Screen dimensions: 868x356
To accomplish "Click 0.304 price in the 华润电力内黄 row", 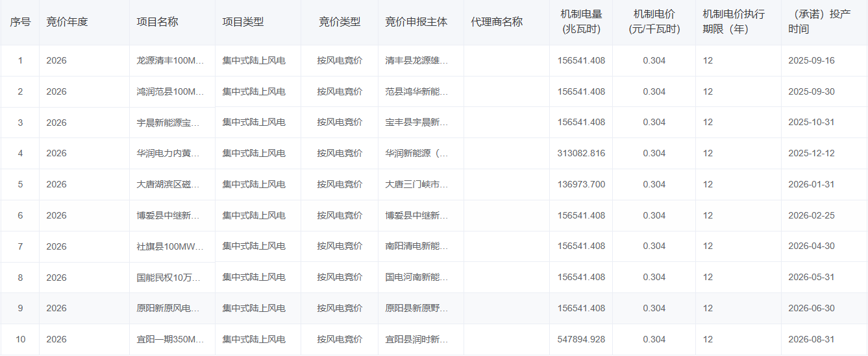I will 654,154.
